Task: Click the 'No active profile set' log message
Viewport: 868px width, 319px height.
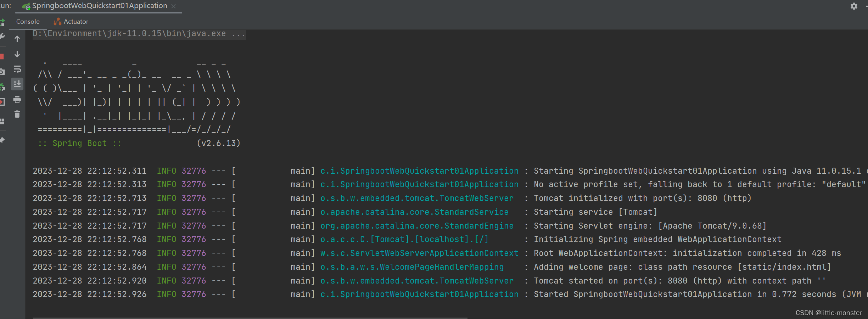Action: (x=700, y=184)
